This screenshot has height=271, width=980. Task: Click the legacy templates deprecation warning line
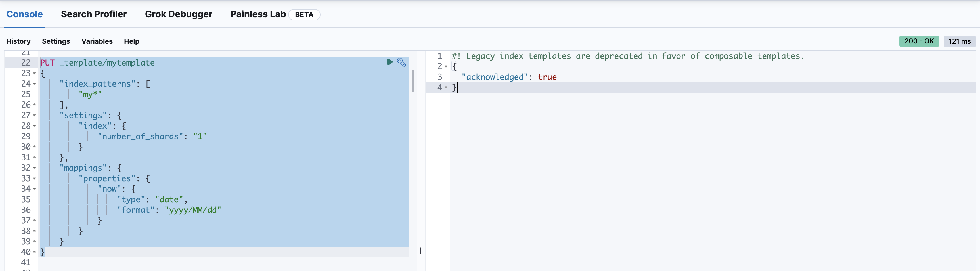pyautogui.click(x=628, y=56)
